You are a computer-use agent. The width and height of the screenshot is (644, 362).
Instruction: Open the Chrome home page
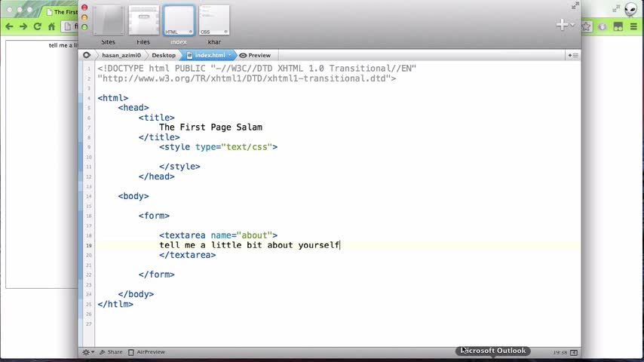click(x=51, y=26)
